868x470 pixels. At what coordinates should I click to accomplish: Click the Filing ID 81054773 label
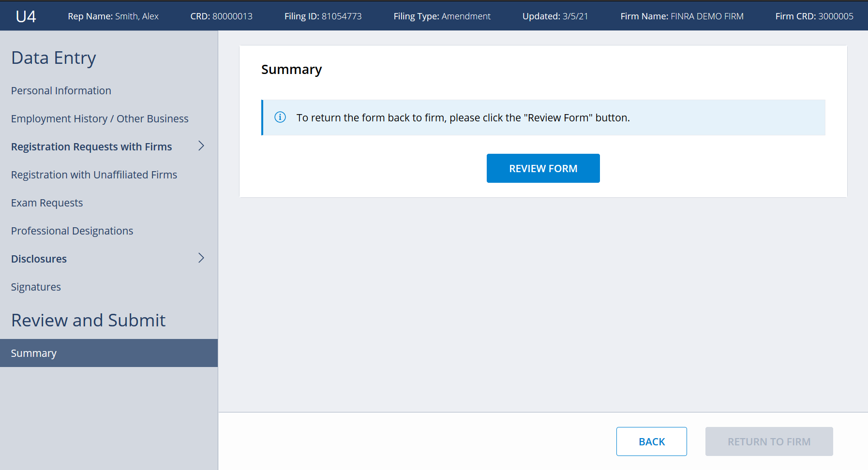(323, 16)
